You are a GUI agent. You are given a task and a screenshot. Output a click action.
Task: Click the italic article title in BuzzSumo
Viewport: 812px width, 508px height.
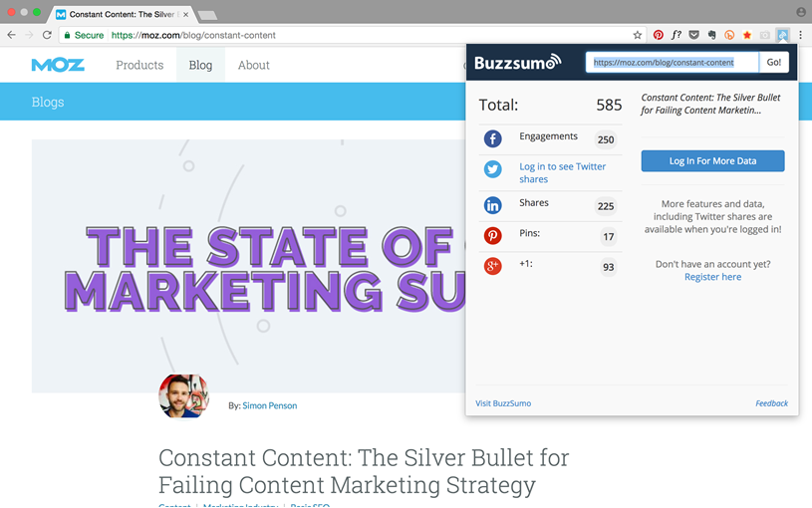pos(710,104)
